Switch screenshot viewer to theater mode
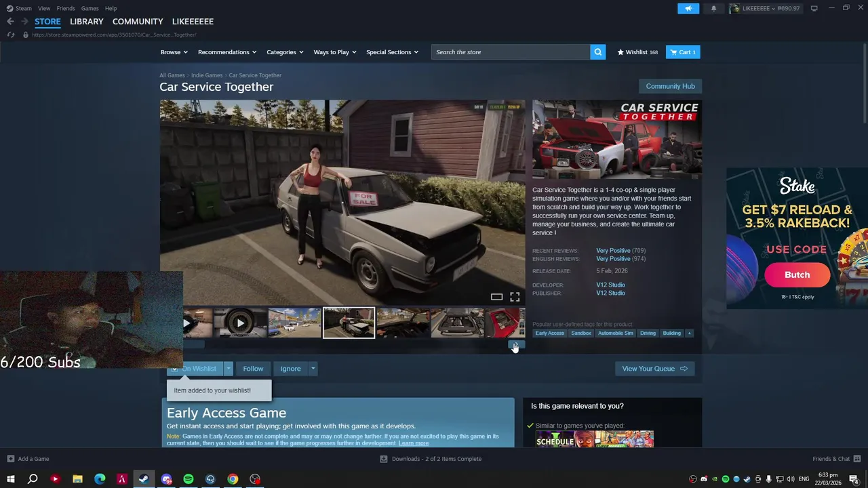Image resolution: width=868 pixels, height=488 pixels. (x=496, y=297)
